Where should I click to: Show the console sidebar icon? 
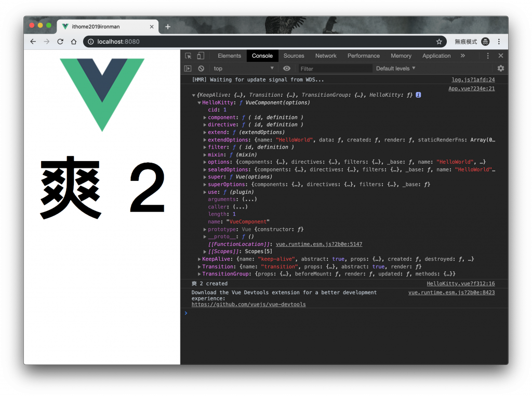(188, 69)
